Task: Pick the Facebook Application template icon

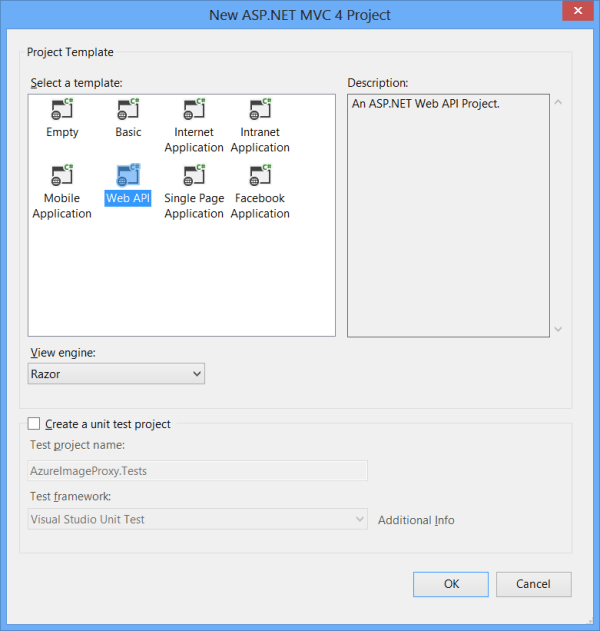Action: tap(260, 175)
